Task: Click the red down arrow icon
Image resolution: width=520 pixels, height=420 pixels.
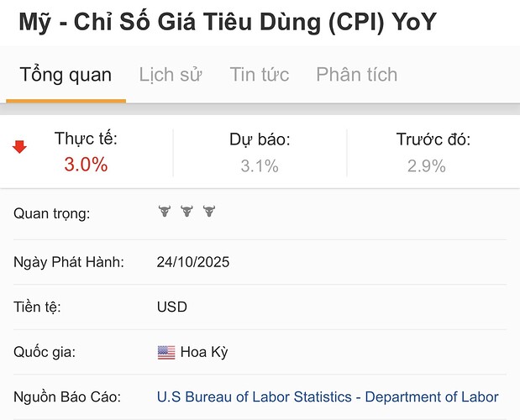Action: (x=19, y=148)
